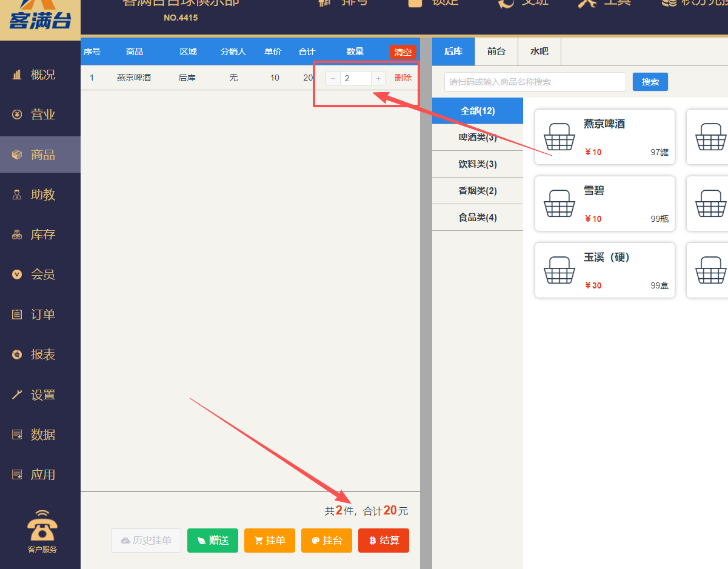Decrease quantity with the minus button
Screen dimensions: 728x569
tap(333, 78)
